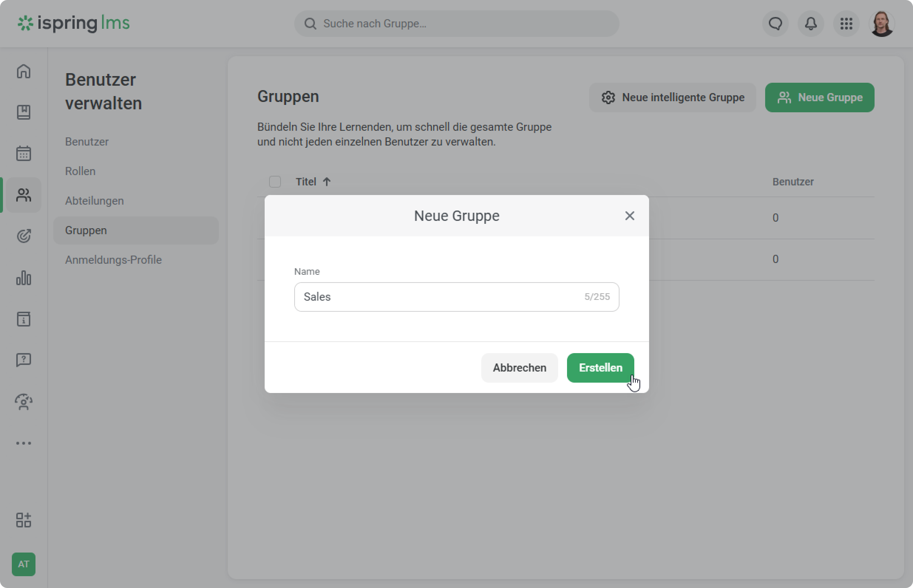This screenshot has height=588, width=913.
Task: Open Anmeldungs-Profile menu item
Action: 113,260
